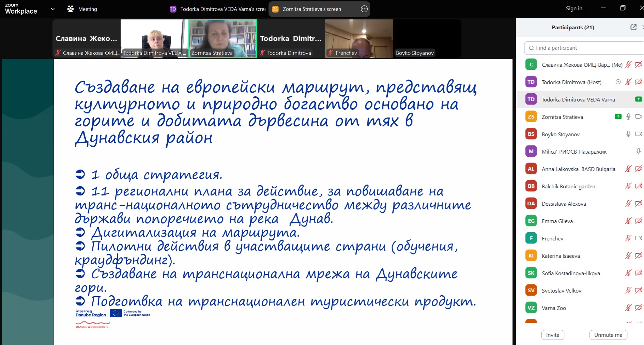The width and height of the screenshot is (644, 345).
Task: Click muted mic icon on Todorka Dimitrova (Host) row
Action: pos(628,82)
